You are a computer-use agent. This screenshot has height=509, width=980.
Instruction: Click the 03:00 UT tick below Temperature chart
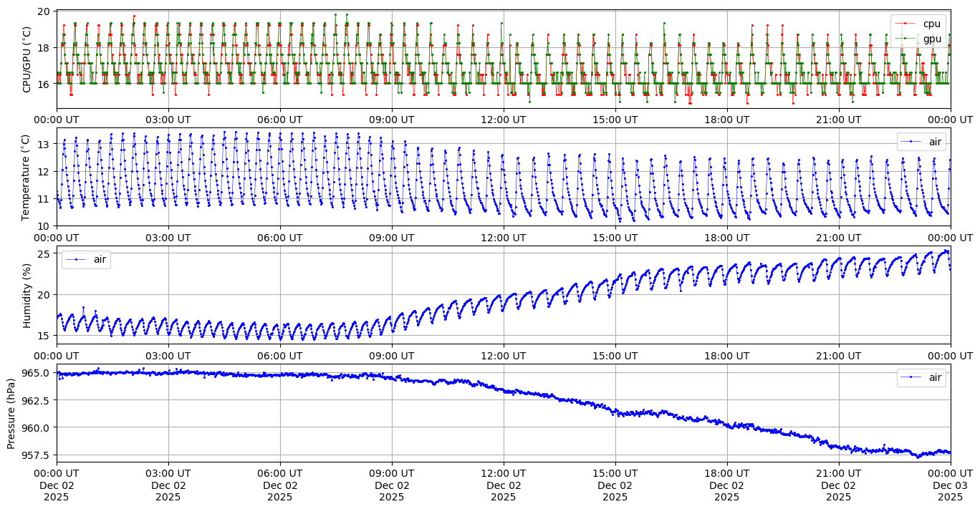168,237
